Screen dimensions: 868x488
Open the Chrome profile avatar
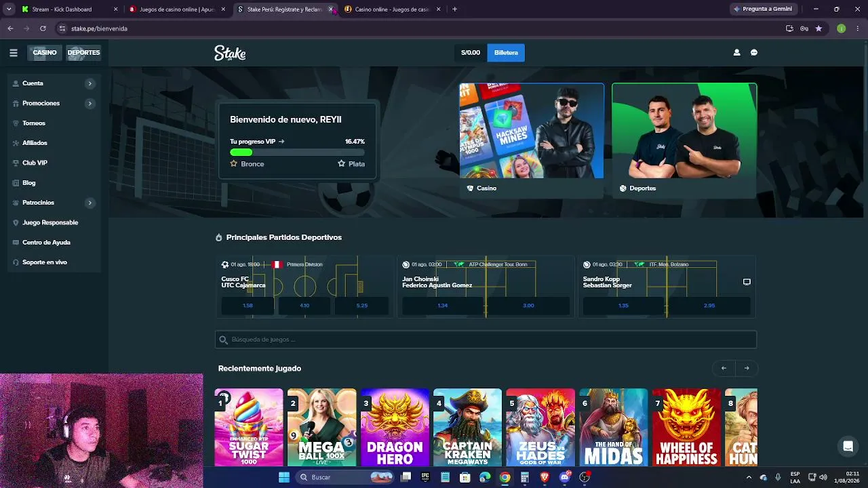[x=842, y=28]
